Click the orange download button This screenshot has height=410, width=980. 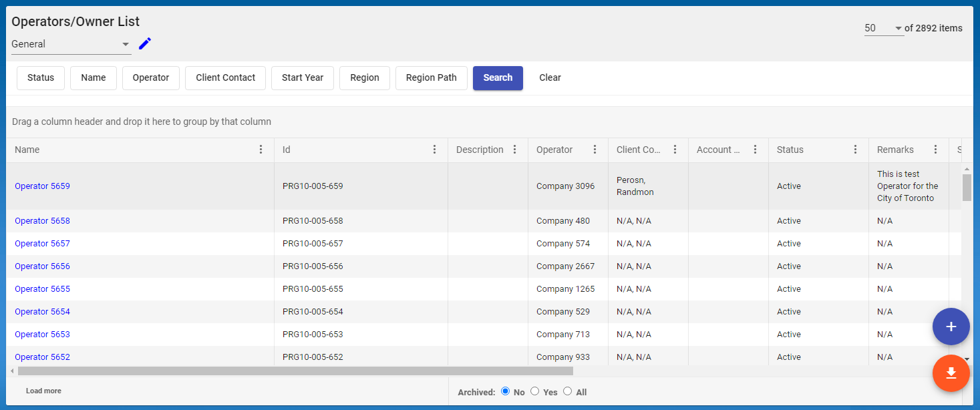pyautogui.click(x=951, y=373)
